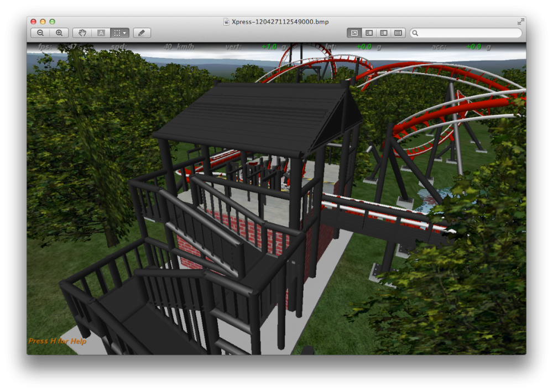Click the Xpress-120427112549000.bmp window title
Viewport: 553px width, 392px height.
pos(280,22)
